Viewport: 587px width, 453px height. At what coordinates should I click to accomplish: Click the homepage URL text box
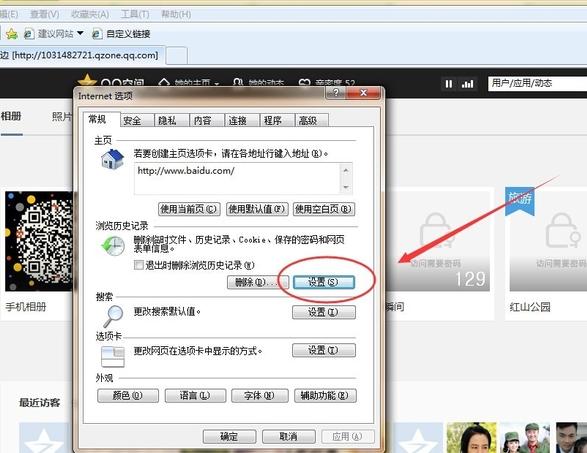[237, 179]
